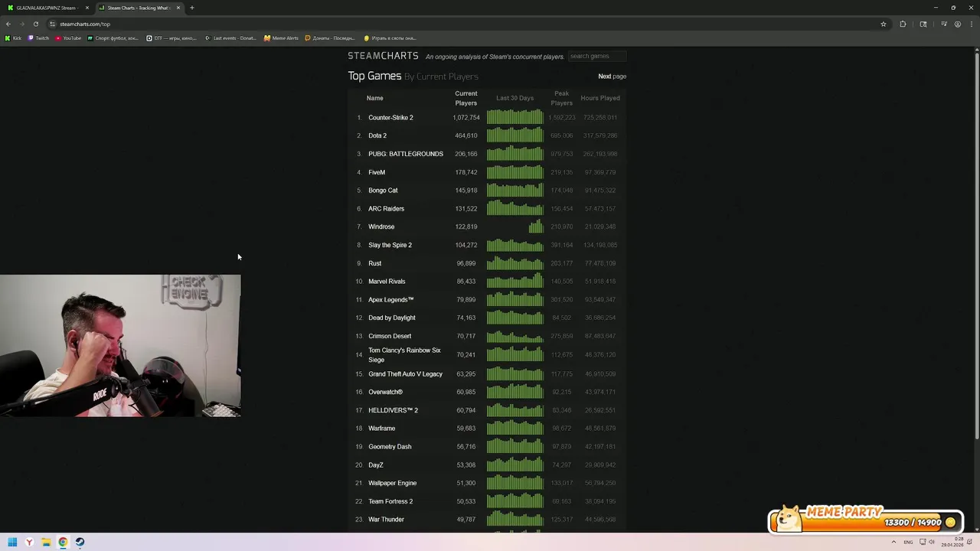Screen dimensions: 980x551
Task: Open the Last events - Donat bookmark
Action: (230, 37)
